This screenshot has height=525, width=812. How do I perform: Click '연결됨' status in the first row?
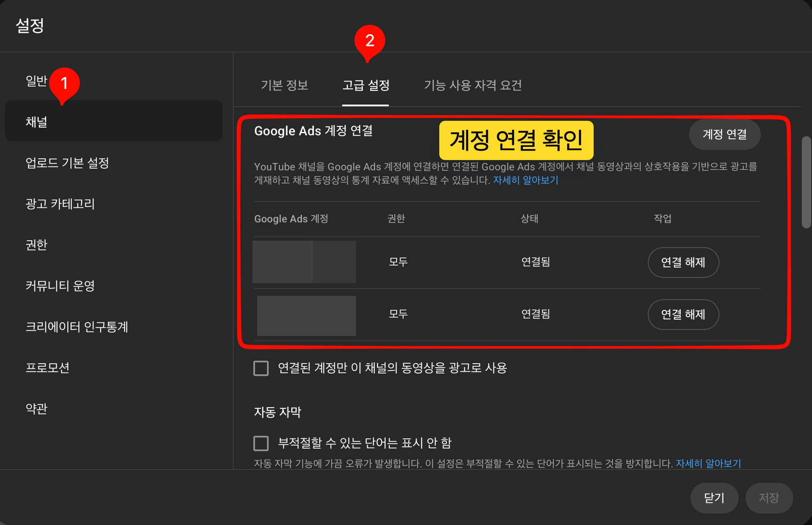[536, 262]
